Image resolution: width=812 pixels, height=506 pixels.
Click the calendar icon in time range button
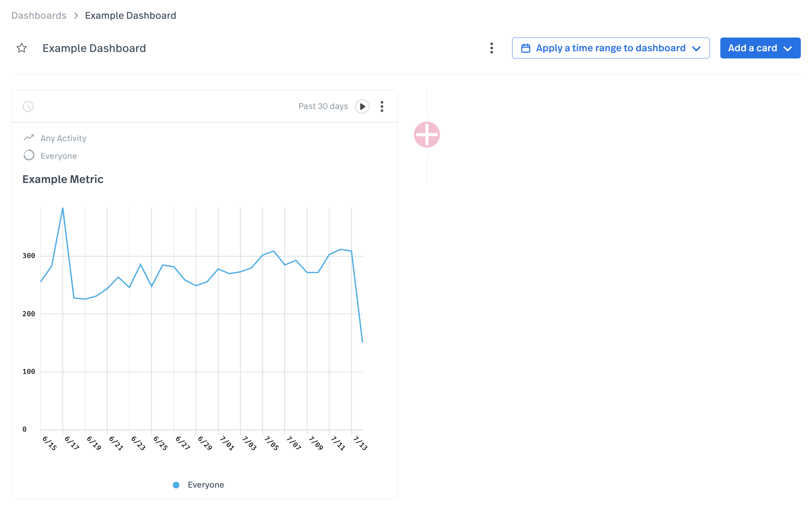[x=525, y=48]
